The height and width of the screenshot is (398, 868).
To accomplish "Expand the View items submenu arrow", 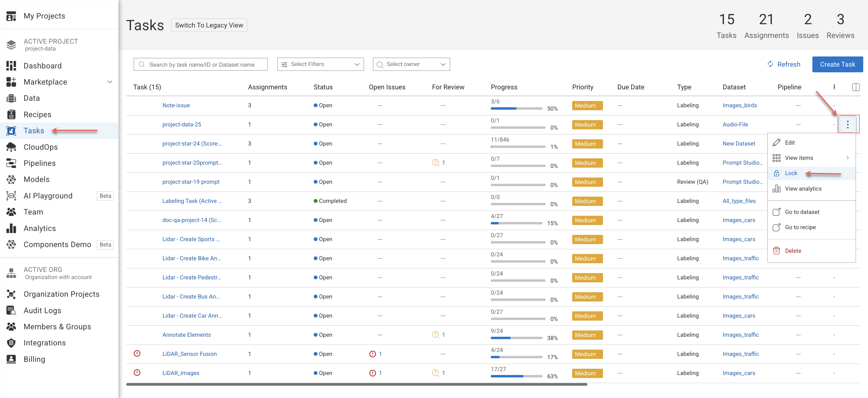I will point(847,158).
